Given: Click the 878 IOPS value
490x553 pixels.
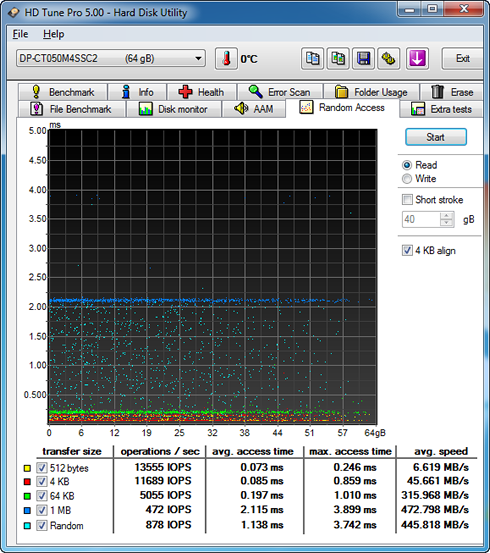Looking at the screenshot, I should 169,525.
